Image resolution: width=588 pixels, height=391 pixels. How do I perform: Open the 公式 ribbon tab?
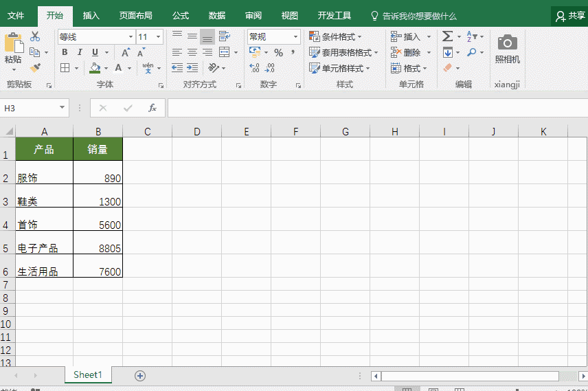point(181,15)
